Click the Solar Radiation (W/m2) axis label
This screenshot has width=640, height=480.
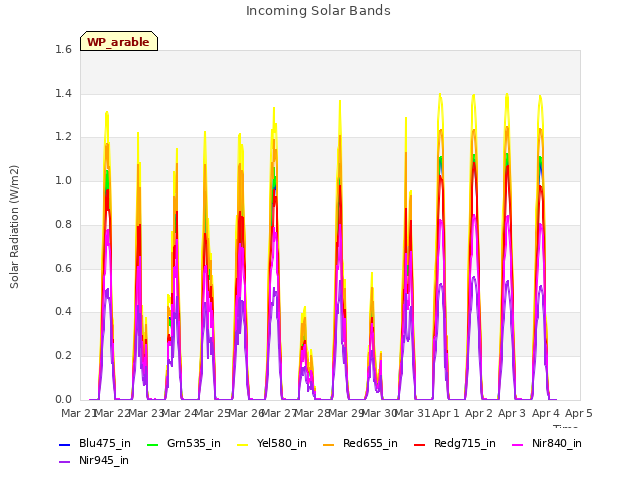click(x=14, y=227)
